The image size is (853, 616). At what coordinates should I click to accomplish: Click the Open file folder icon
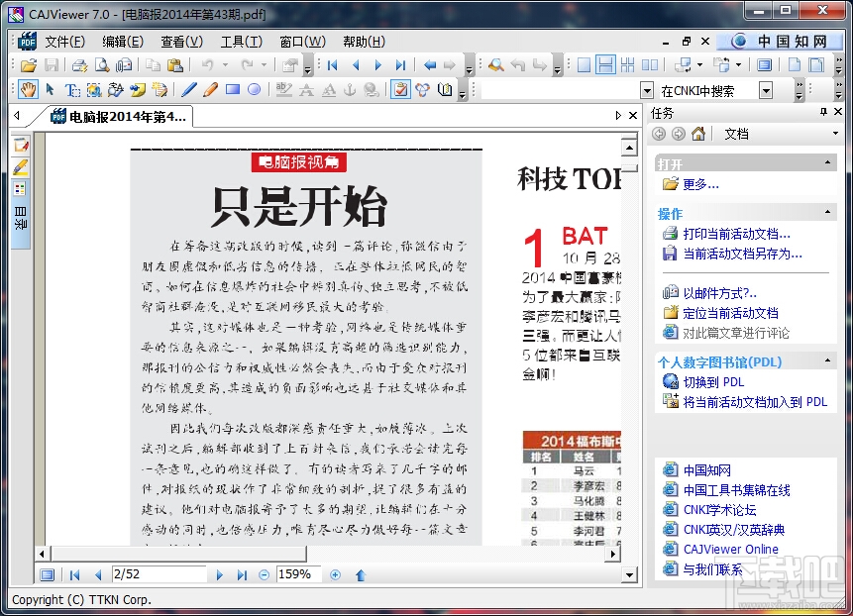point(29,65)
